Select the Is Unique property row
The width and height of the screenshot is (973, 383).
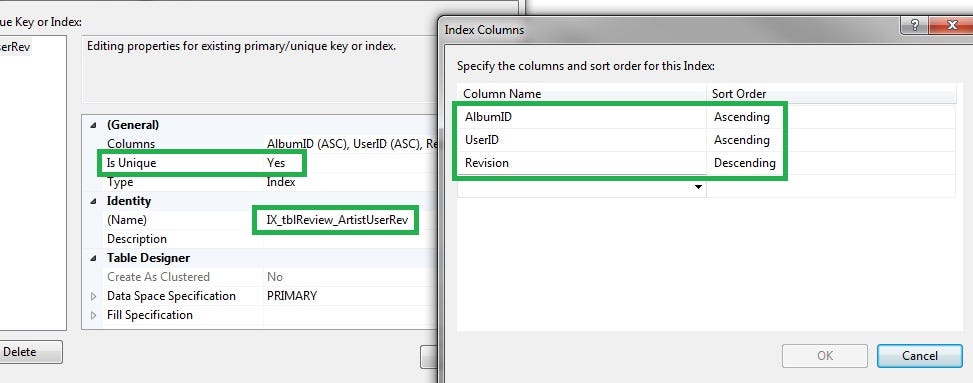coord(261,163)
